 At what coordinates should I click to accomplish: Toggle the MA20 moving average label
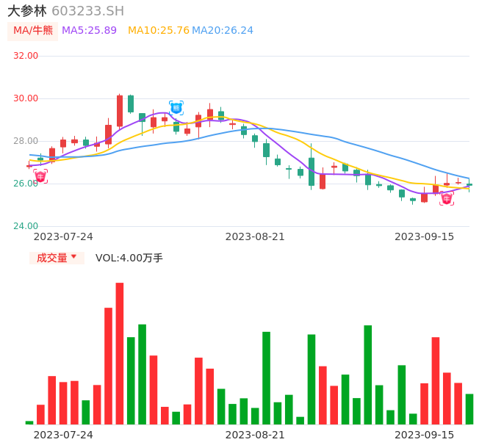coord(223,31)
